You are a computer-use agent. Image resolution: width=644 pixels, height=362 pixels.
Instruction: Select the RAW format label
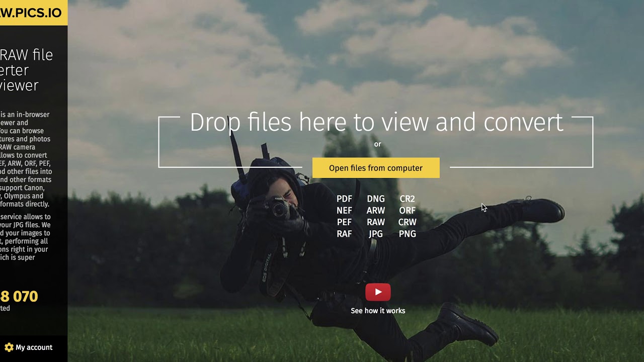[x=376, y=222]
